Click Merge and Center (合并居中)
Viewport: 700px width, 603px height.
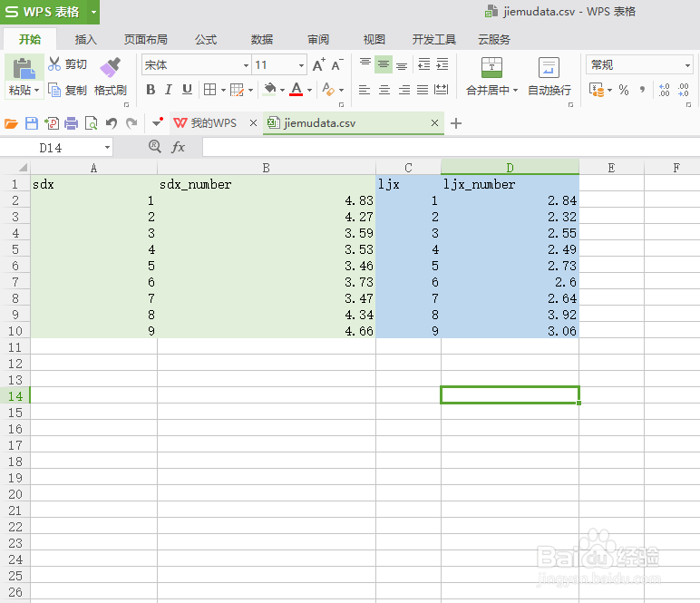491,76
